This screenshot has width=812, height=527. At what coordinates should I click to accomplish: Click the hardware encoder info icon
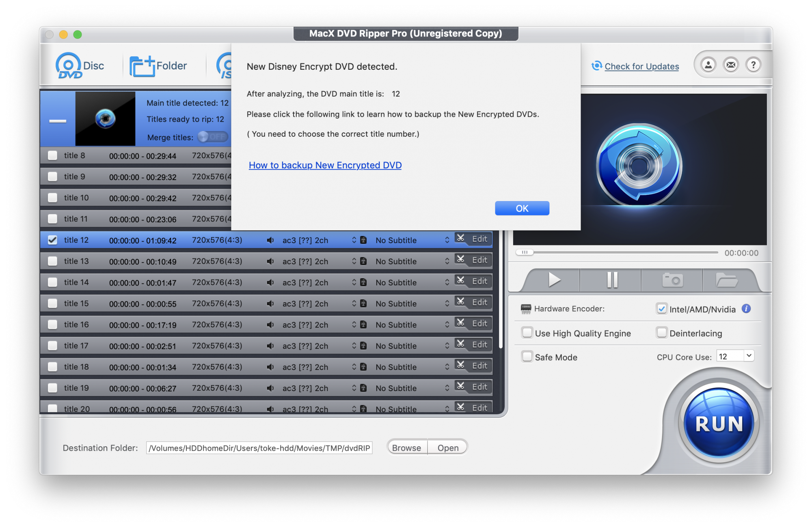pyautogui.click(x=746, y=309)
